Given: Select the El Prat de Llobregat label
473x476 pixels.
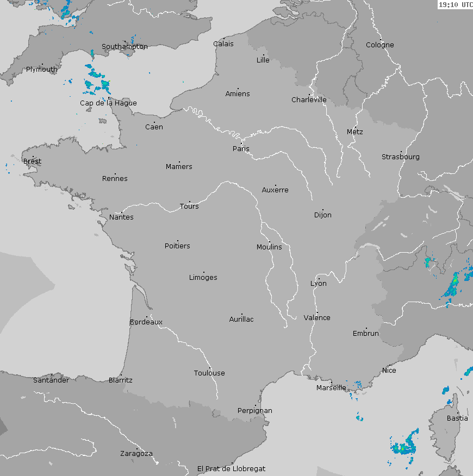Looking at the screenshot, I should (231, 468).
